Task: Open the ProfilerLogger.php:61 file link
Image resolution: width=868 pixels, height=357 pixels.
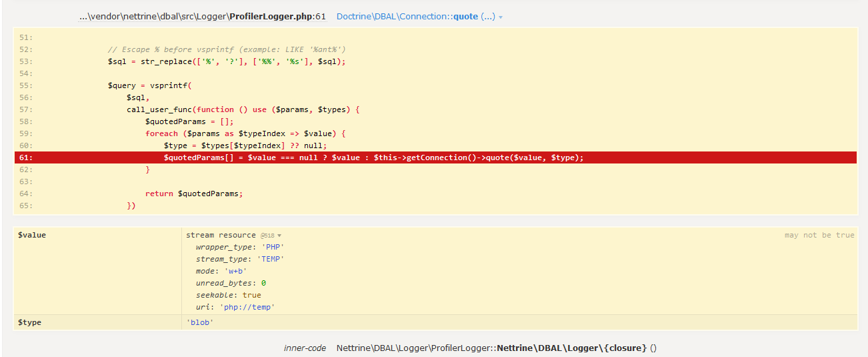Action: click(202, 16)
